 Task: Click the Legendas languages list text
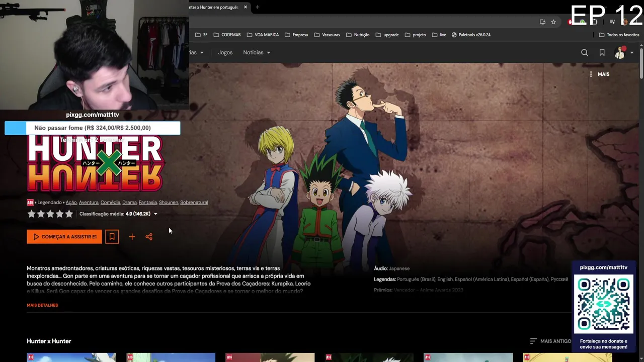click(x=471, y=279)
